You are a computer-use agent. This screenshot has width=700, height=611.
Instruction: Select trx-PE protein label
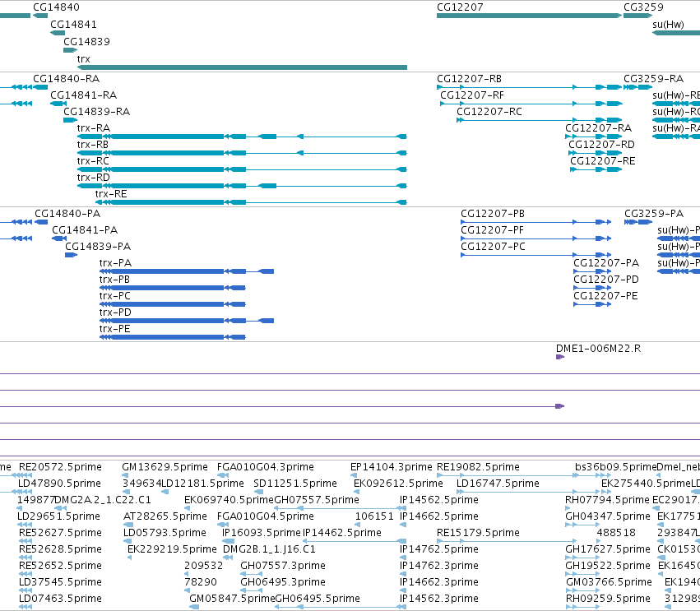pyautogui.click(x=114, y=330)
